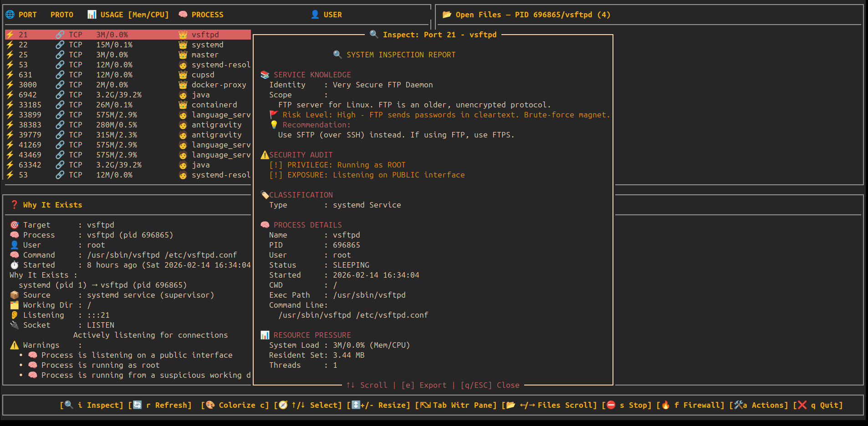Hit the Stop shortcut in the bottom bar
Viewport: 868px width, 426px height.
point(631,405)
